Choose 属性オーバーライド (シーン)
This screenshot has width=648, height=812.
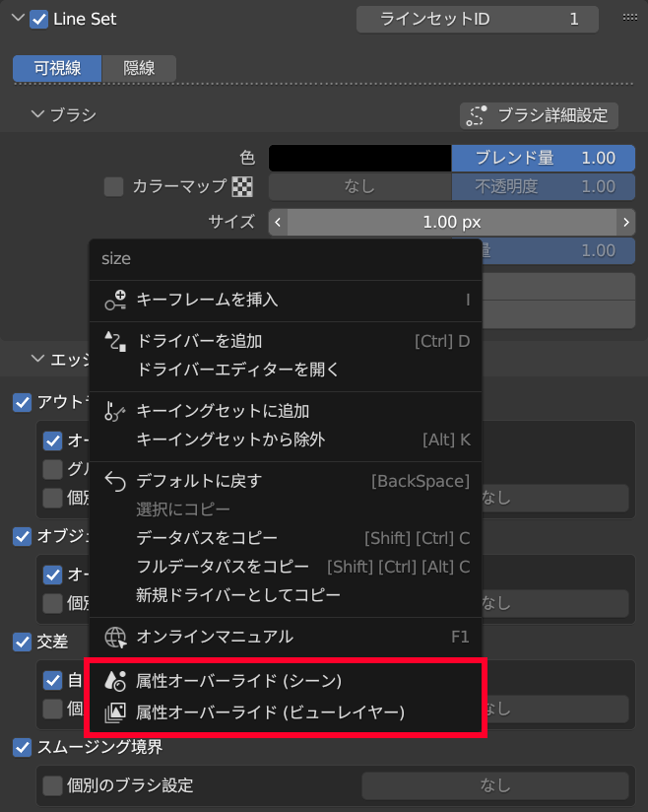[x=286, y=681]
